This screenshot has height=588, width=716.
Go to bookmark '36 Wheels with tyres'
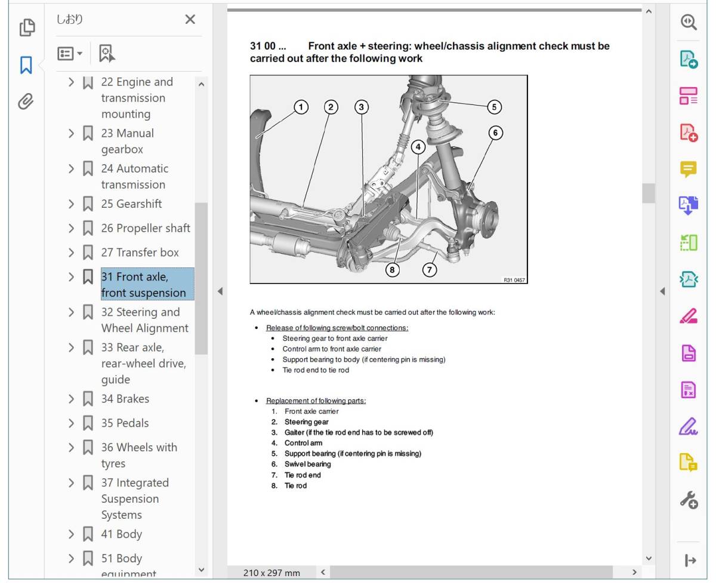(x=139, y=455)
